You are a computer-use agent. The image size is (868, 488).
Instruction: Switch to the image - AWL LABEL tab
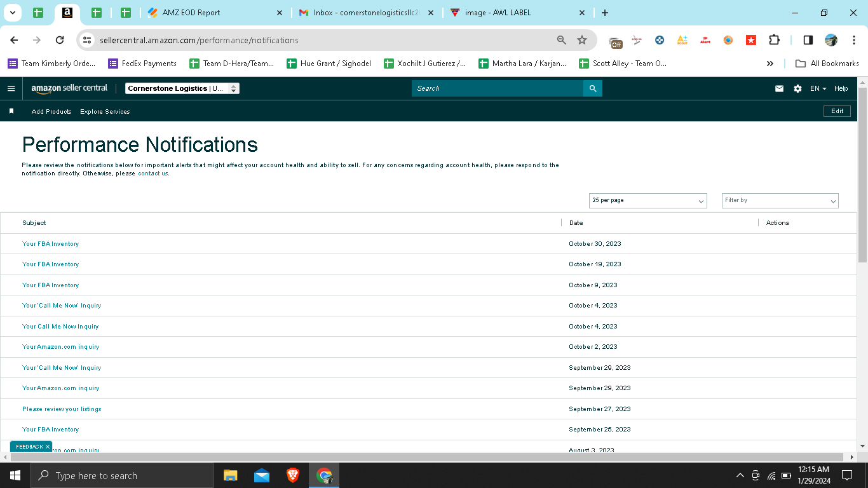(518, 13)
